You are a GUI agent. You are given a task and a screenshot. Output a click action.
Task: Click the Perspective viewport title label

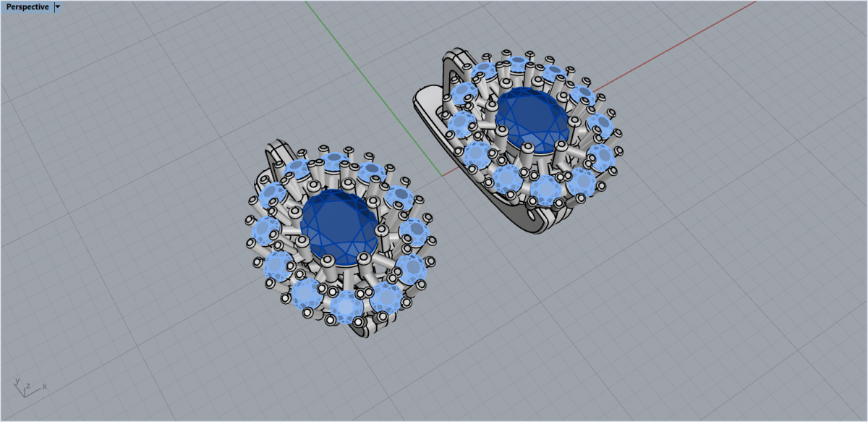(x=27, y=7)
